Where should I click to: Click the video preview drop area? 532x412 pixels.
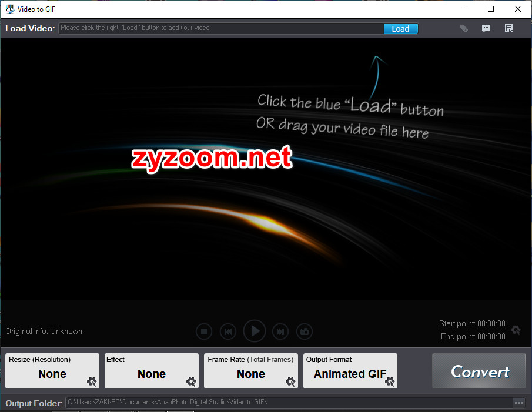point(266,169)
